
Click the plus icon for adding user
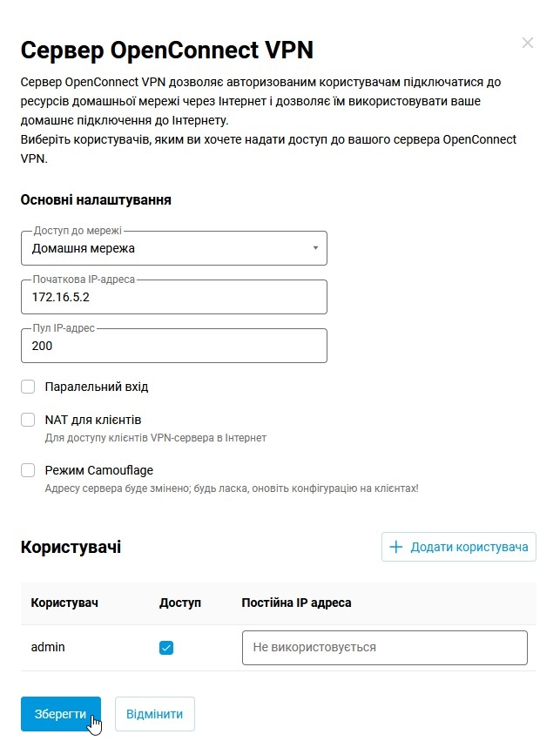pyautogui.click(x=396, y=547)
